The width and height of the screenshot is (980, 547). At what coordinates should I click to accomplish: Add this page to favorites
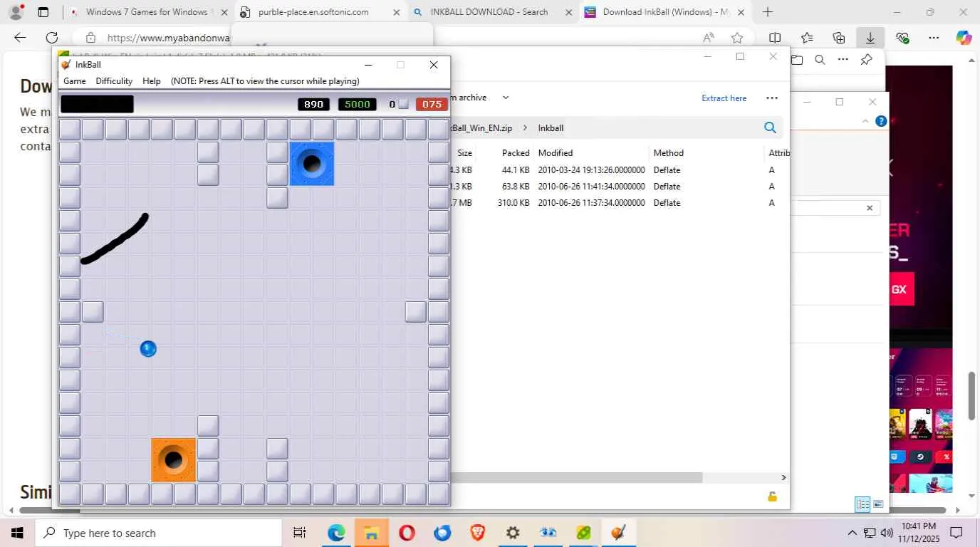(737, 38)
